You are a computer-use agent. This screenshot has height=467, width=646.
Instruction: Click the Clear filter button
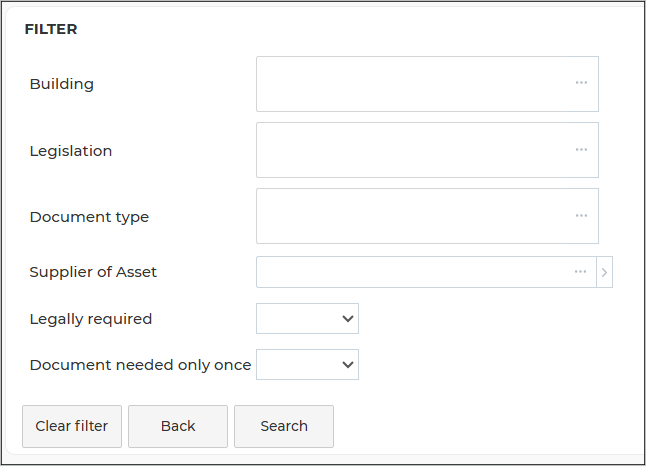tap(72, 426)
